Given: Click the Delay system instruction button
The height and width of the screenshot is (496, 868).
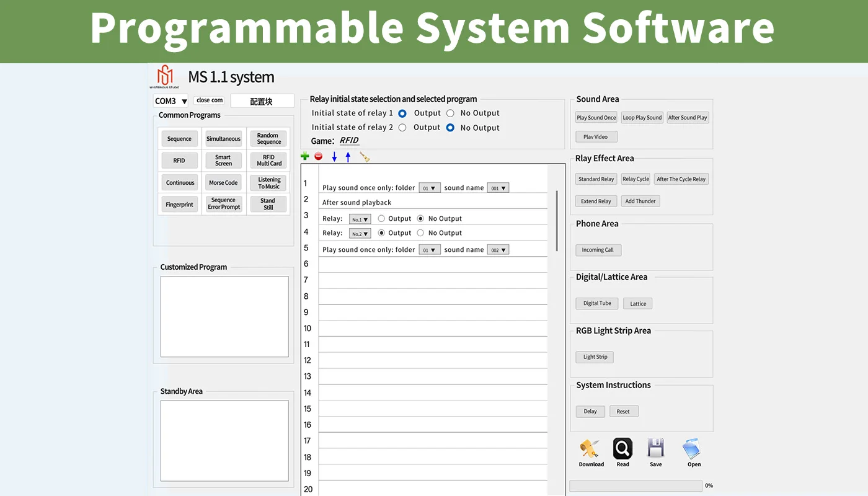Looking at the screenshot, I should click(590, 412).
